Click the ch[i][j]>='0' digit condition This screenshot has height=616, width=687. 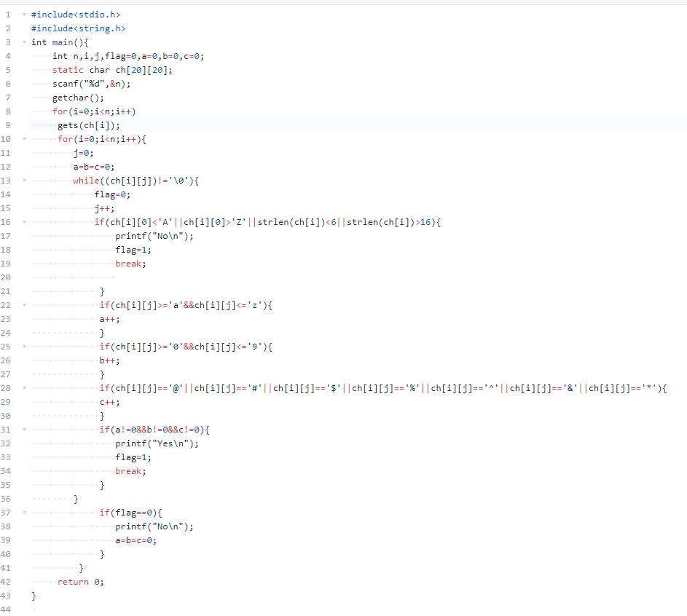(149, 347)
